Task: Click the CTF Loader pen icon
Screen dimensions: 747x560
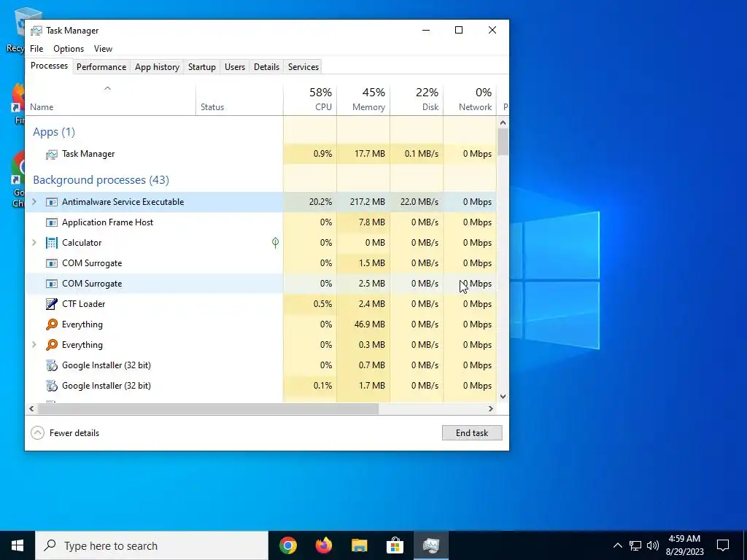Action: click(52, 304)
